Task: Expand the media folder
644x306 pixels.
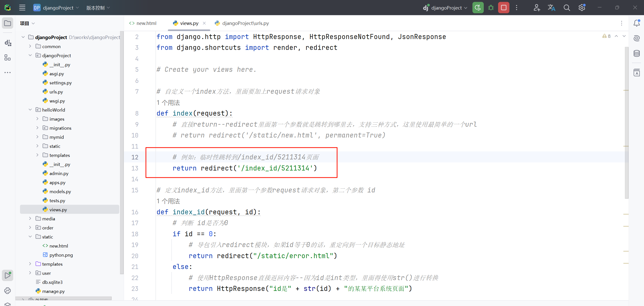Action: click(30, 218)
